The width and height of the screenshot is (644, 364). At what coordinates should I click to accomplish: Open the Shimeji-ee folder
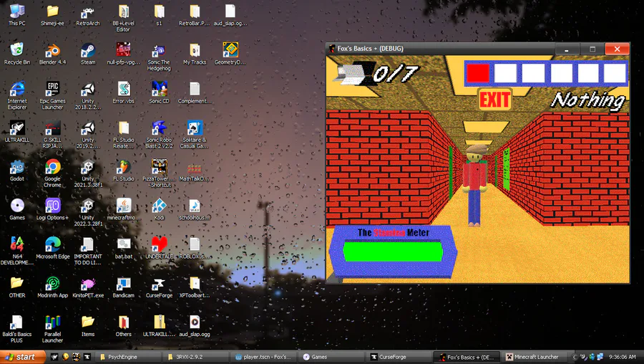[52, 15]
